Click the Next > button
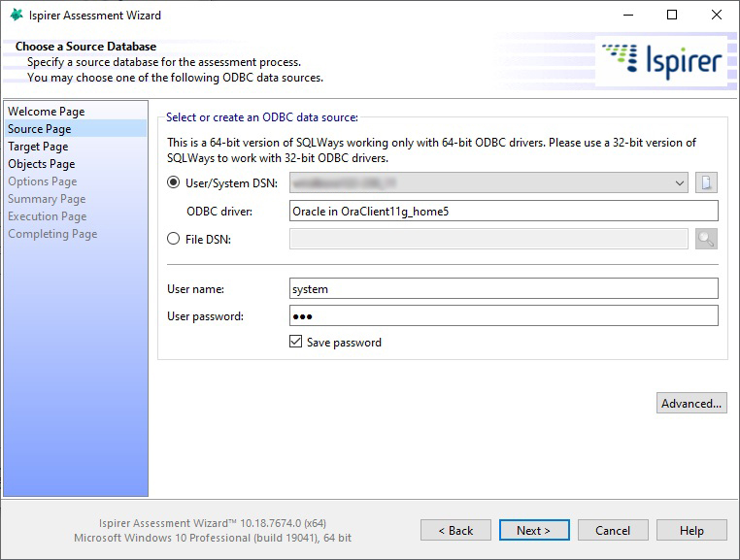 (x=534, y=530)
